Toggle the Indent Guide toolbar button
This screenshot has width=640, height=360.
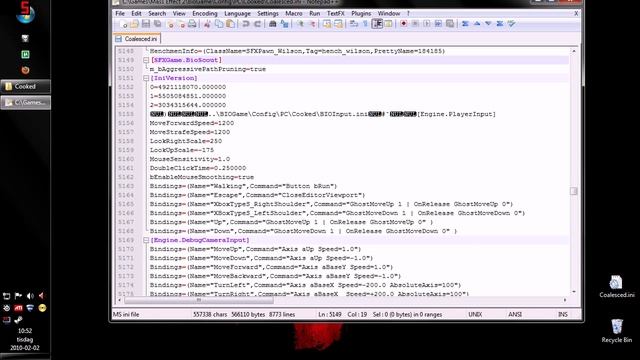(377, 24)
